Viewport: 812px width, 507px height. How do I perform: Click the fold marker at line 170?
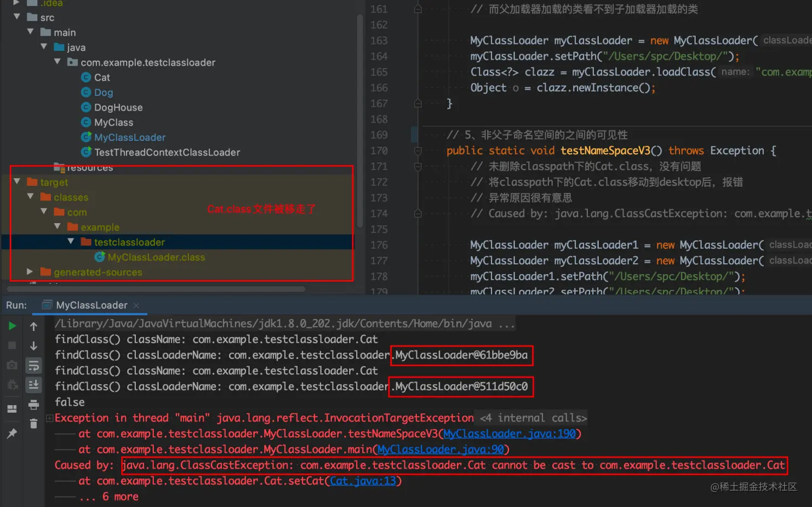pos(418,151)
